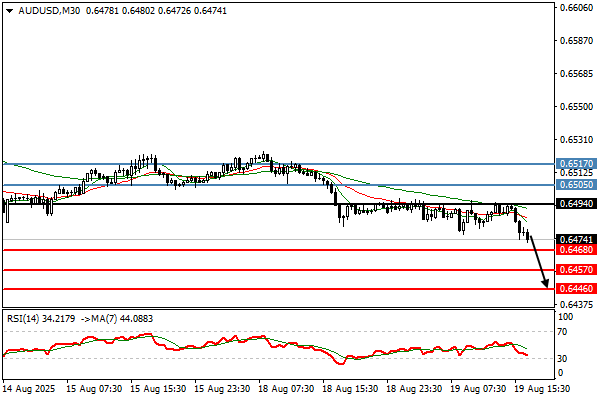The image size is (600, 400).
Task: Click the 19 Aug 15:30 time label
Action: tap(542, 389)
